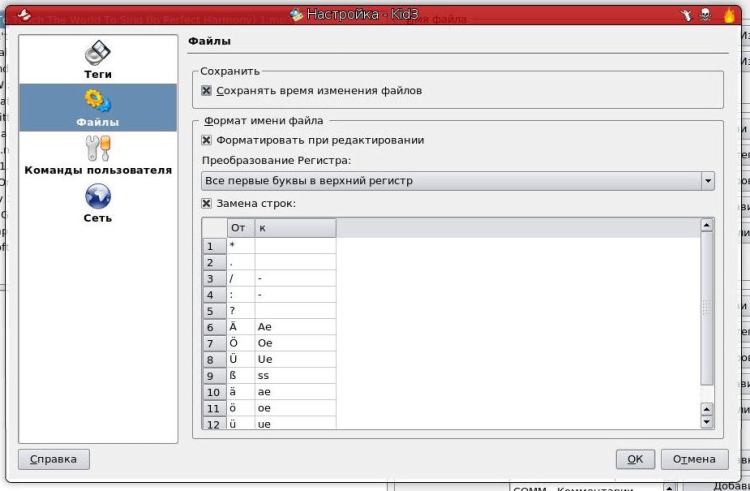Select row header 3 in replacement table

[214, 279]
